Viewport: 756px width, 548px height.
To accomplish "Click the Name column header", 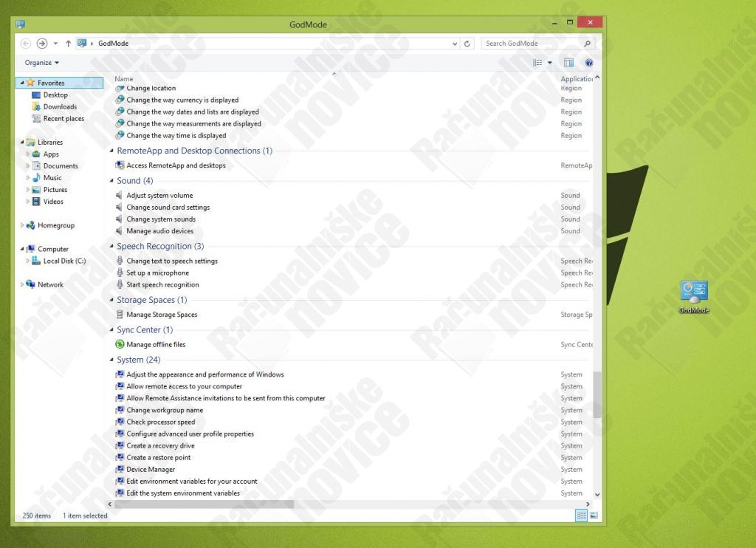I will point(124,78).
